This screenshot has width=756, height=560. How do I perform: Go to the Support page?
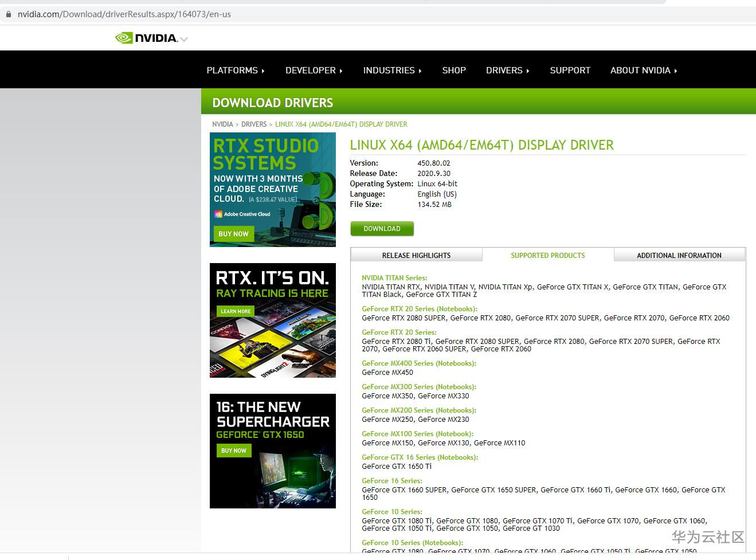tap(570, 70)
